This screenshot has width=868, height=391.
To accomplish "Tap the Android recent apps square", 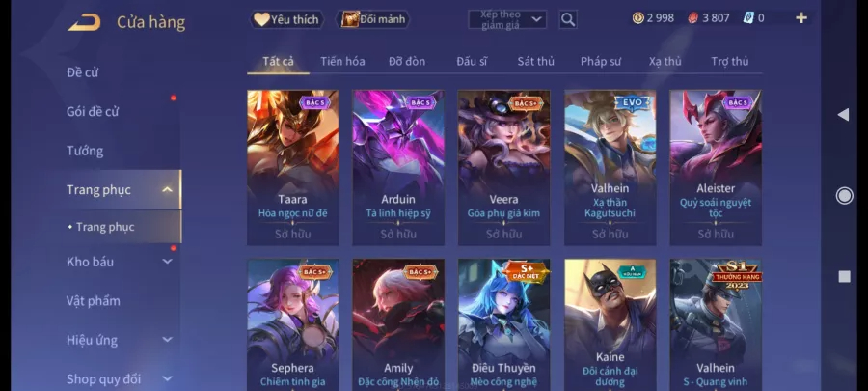I will [844, 276].
